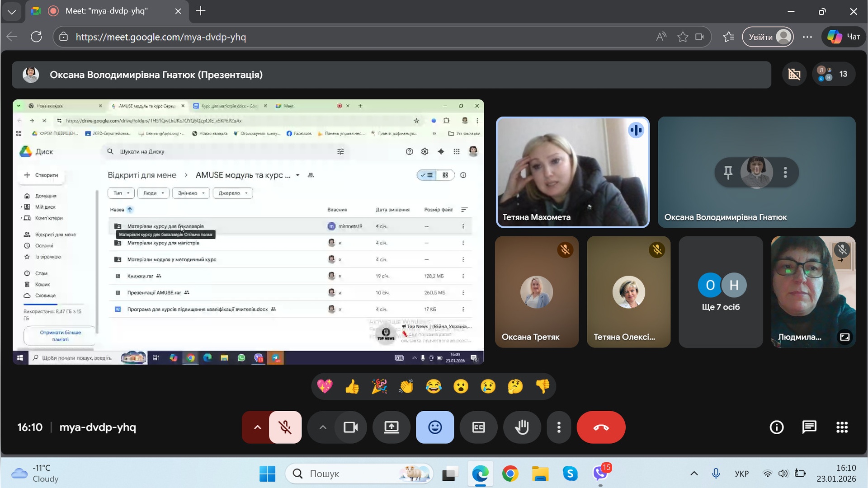Open the activities grid icon
The image size is (868, 488).
pyautogui.click(x=842, y=427)
